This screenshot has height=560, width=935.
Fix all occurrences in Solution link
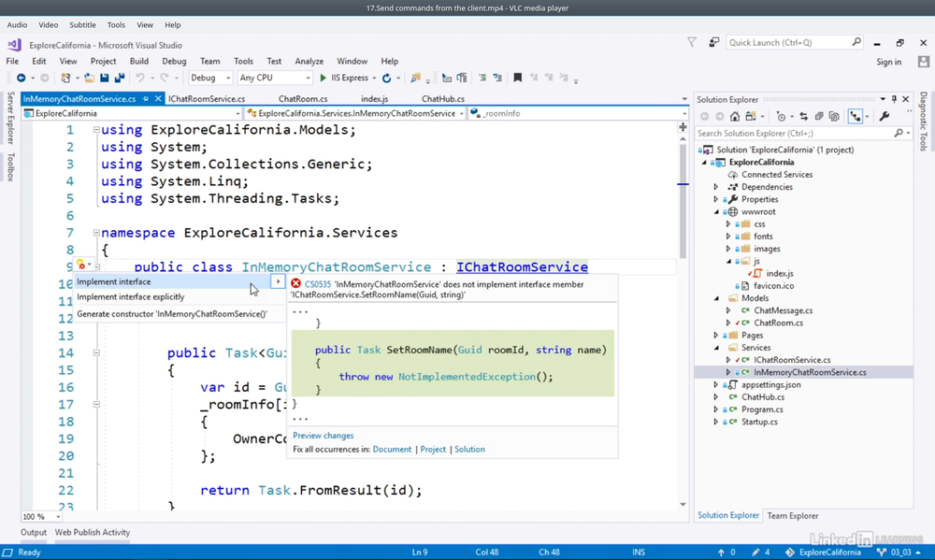coord(470,450)
